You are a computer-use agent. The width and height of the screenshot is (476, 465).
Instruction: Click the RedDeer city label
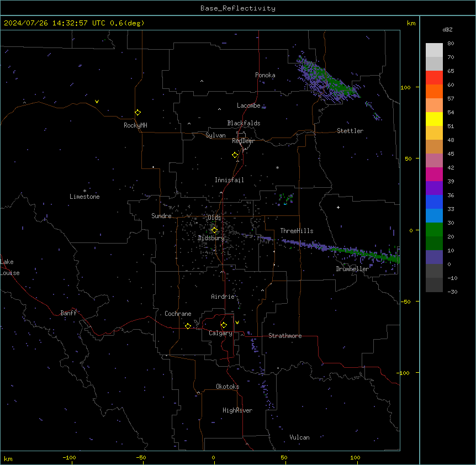click(243, 141)
